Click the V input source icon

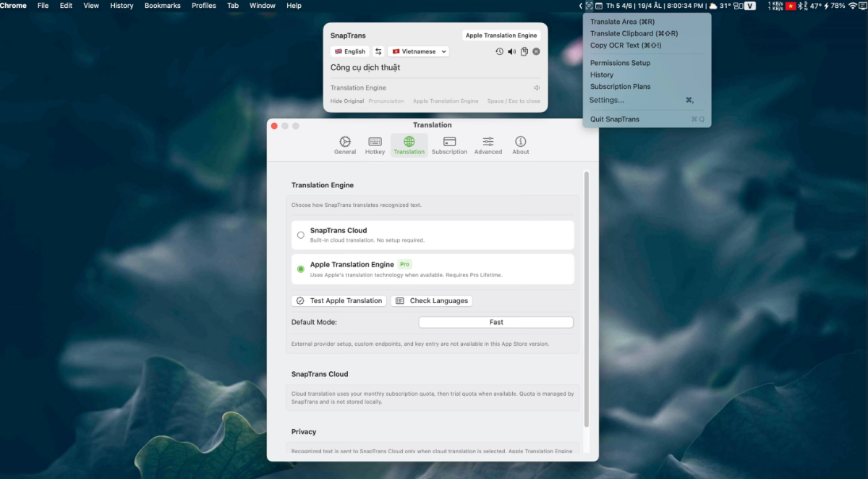click(x=750, y=6)
